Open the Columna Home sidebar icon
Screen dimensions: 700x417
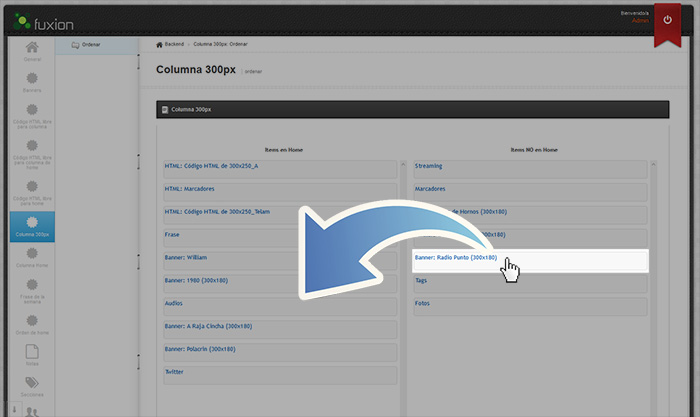point(33,256)
